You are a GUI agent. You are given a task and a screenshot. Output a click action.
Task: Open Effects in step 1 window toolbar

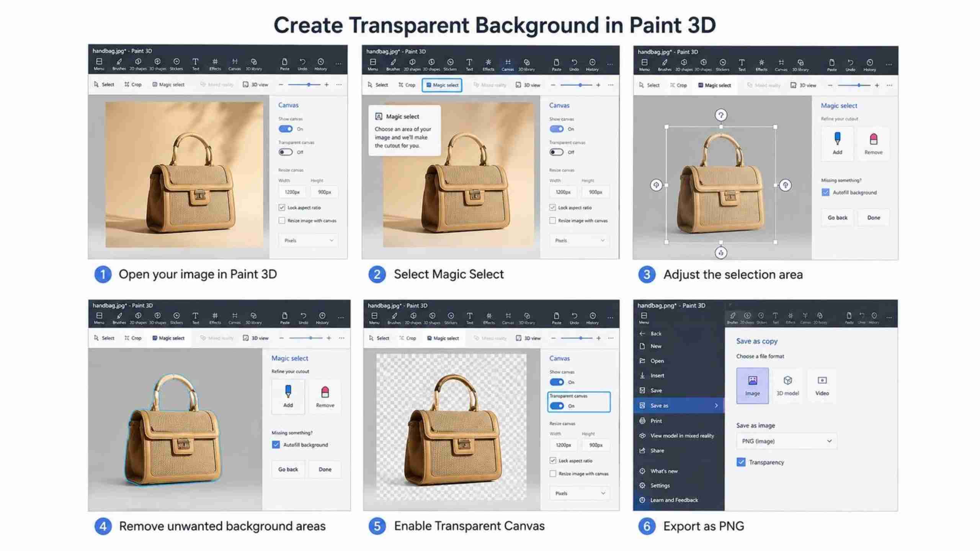click(215, 64)
